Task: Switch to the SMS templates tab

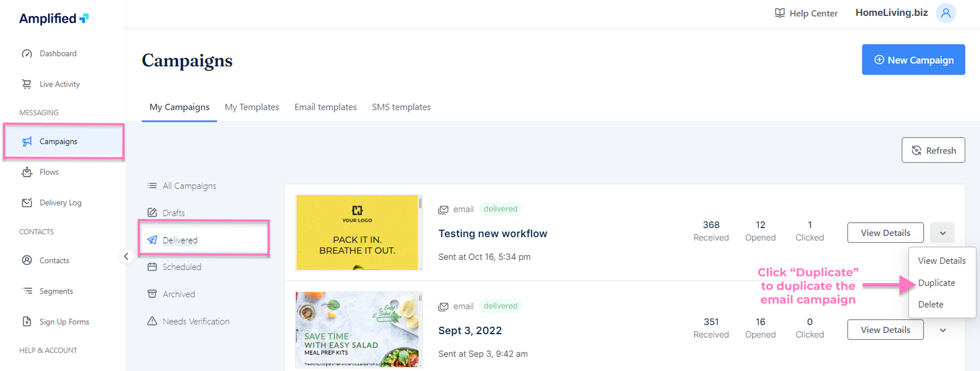Action: pos(401,107)
